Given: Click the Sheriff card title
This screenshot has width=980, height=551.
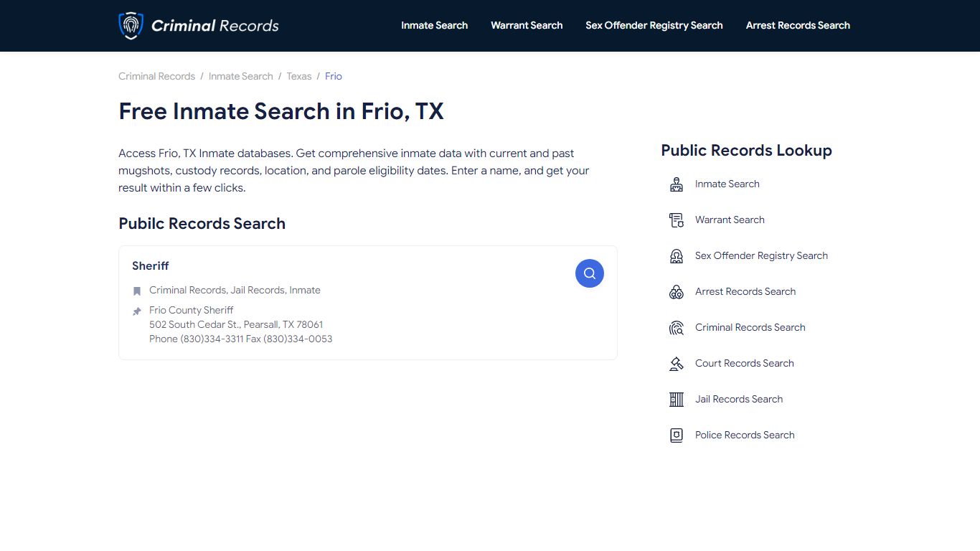Looking at the screenshot, I should (x=151, y=265).
